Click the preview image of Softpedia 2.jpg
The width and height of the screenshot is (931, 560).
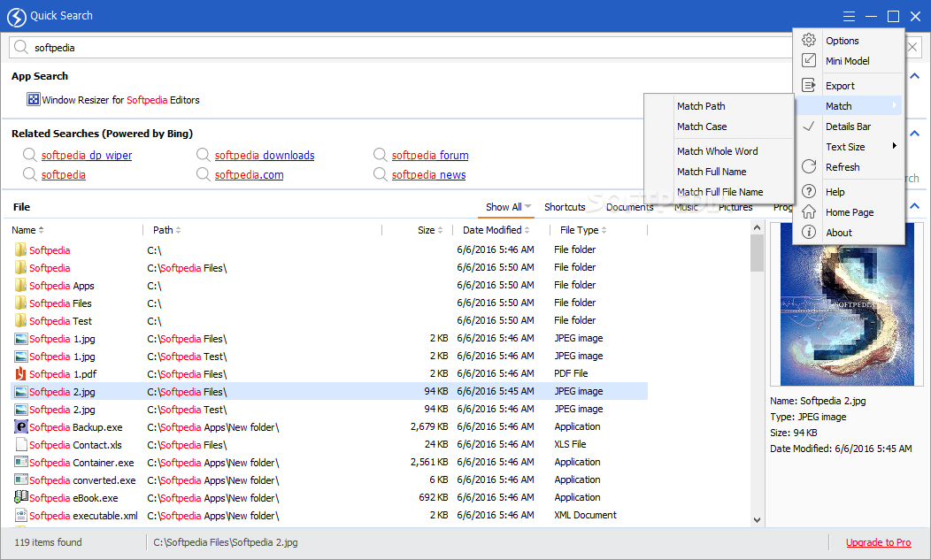(x=847, y=304)
